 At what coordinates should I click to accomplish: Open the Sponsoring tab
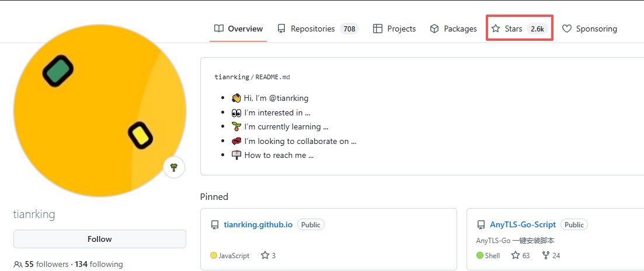[x=589, y=29]
